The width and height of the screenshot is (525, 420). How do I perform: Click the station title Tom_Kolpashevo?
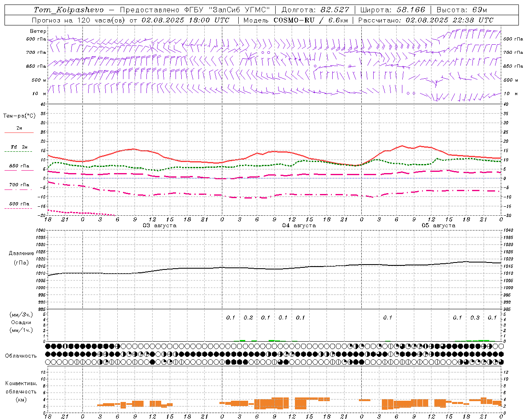68,10
